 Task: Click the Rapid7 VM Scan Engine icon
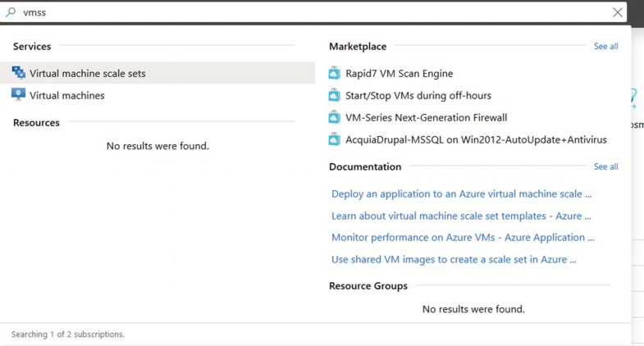click(335, 74)
